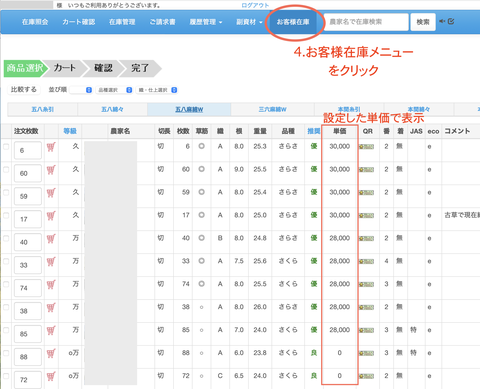Viewport: 480px width, 389px height.
Task: Click the speaker icon next to search button
Action: coord(442,21)
